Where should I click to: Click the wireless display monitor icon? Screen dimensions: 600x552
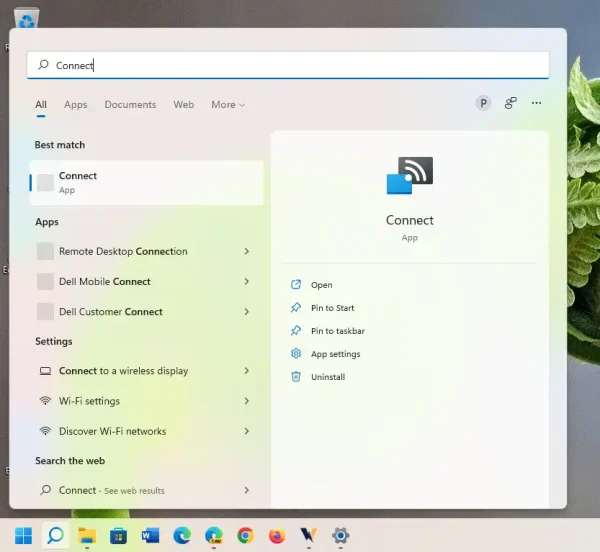click(45, 371)
